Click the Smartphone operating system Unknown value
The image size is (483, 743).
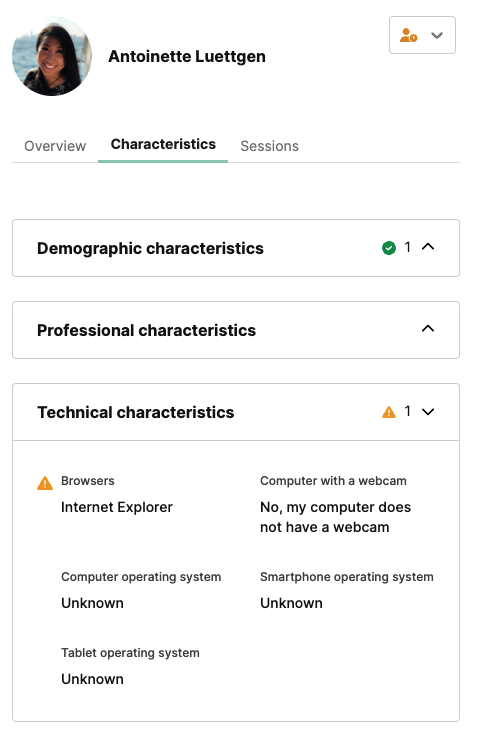(x=292, y=603)
